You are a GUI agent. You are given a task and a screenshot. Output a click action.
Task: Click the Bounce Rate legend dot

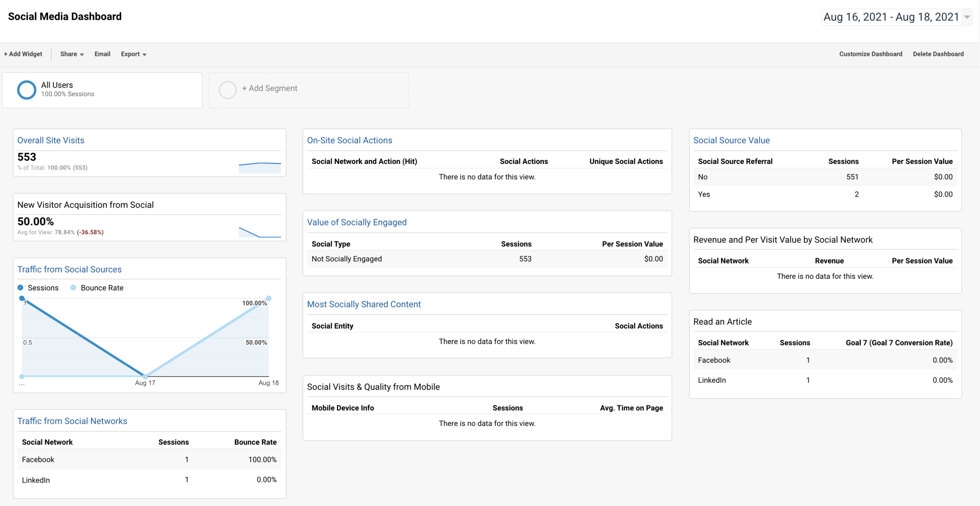(x=74, y=288)
